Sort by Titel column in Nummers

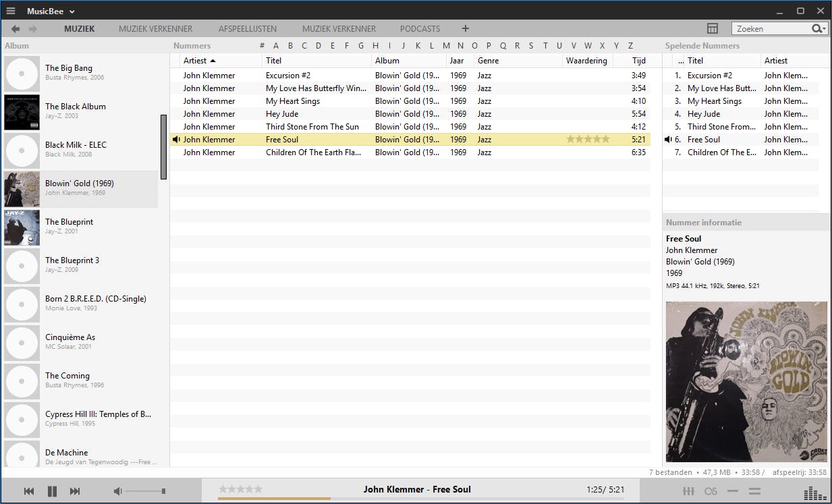click(x=316, y=61)
